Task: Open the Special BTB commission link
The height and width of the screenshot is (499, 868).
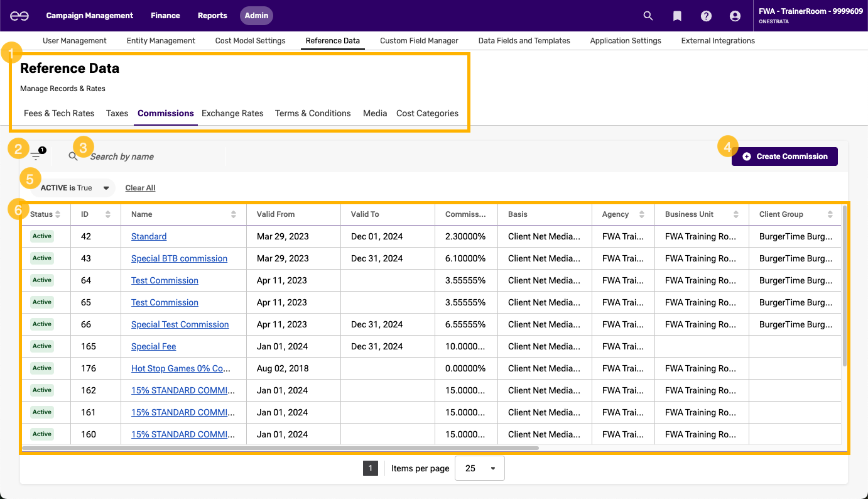Action: point(179,258)
